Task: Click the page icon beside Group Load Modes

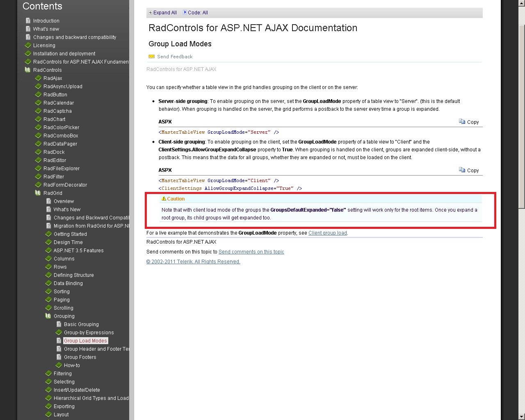Action: (x=59, y=340)
